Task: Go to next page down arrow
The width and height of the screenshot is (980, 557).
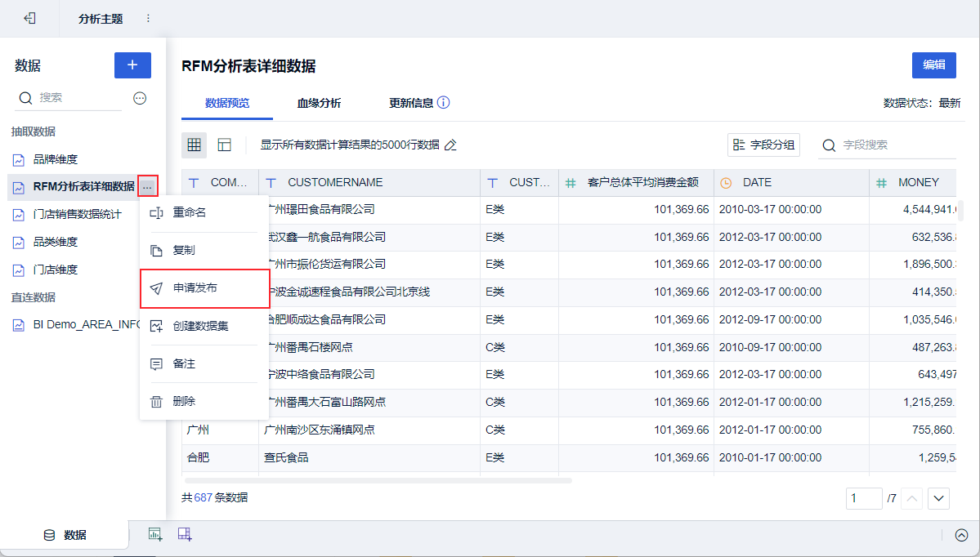Action: coord(939,498)
